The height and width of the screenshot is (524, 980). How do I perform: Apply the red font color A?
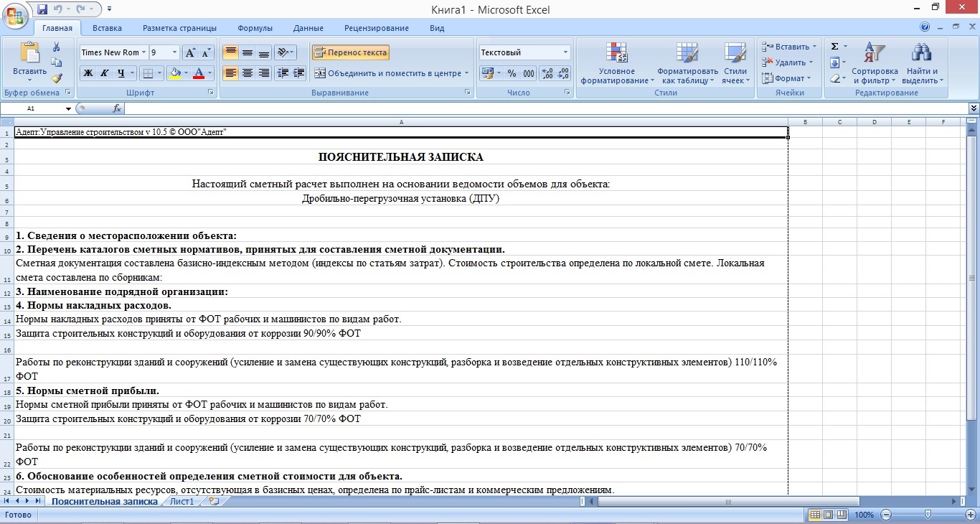(199, 73)
